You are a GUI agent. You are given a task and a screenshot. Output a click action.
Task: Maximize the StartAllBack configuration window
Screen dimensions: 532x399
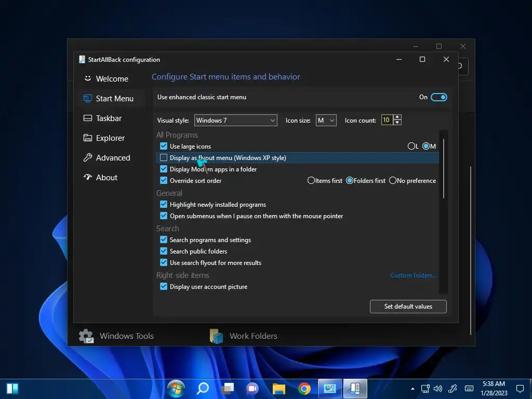click(x=422, y=59)
